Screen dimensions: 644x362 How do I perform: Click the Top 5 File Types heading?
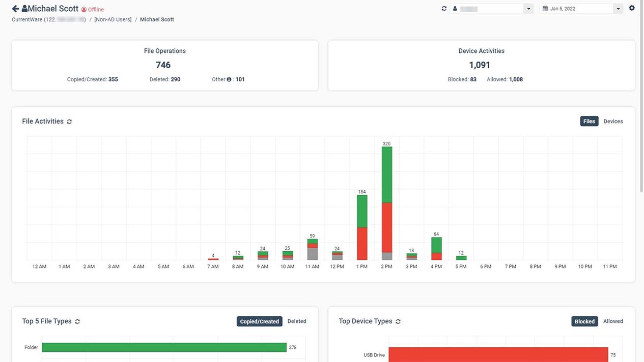[47, 321]
